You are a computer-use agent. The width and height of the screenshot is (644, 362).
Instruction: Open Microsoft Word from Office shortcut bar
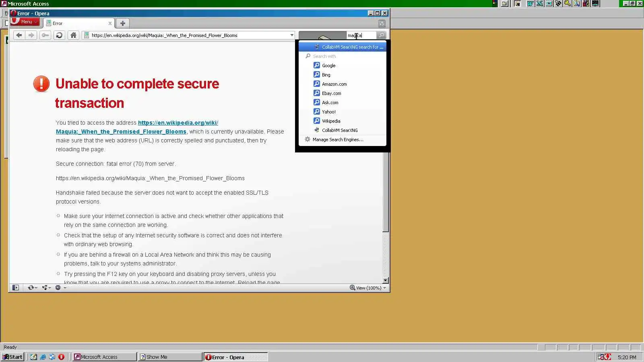(530, 3)
